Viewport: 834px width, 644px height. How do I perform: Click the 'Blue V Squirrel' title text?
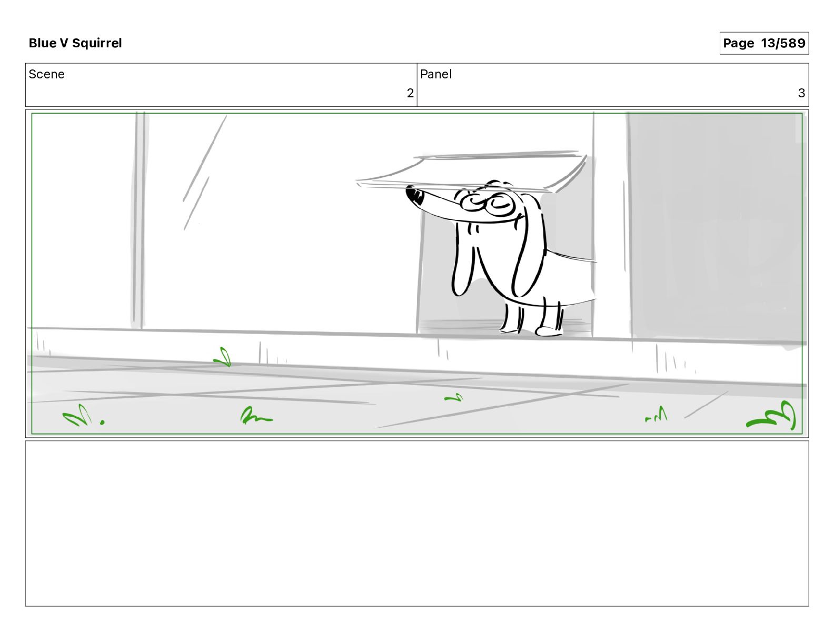(x=75, y=43)
